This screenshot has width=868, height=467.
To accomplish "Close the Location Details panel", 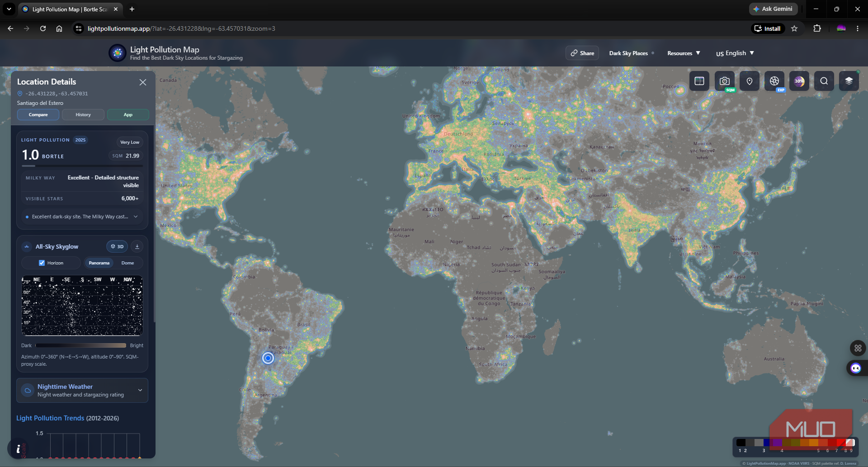I will [x=143, y=82].
